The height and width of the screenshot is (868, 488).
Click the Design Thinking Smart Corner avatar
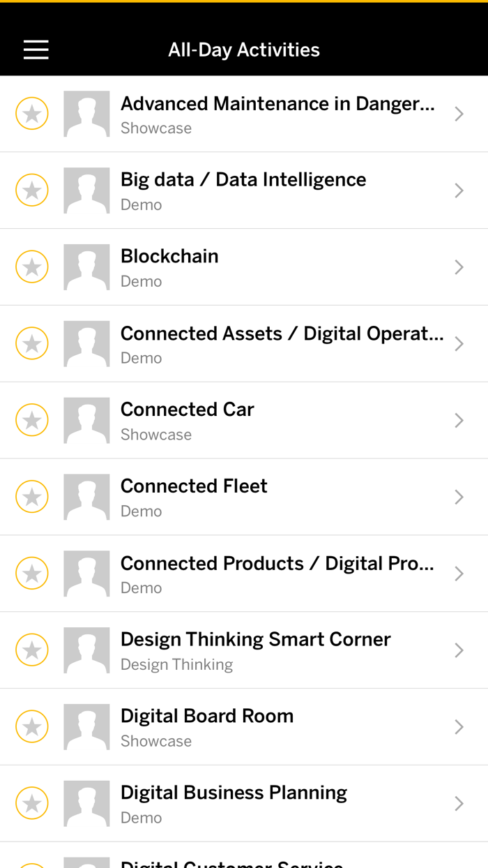86,650
